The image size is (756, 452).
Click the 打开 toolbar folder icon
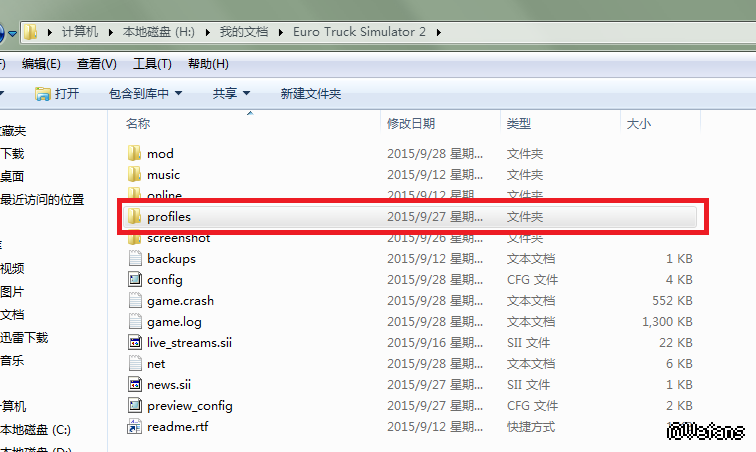tap(42, 94)
